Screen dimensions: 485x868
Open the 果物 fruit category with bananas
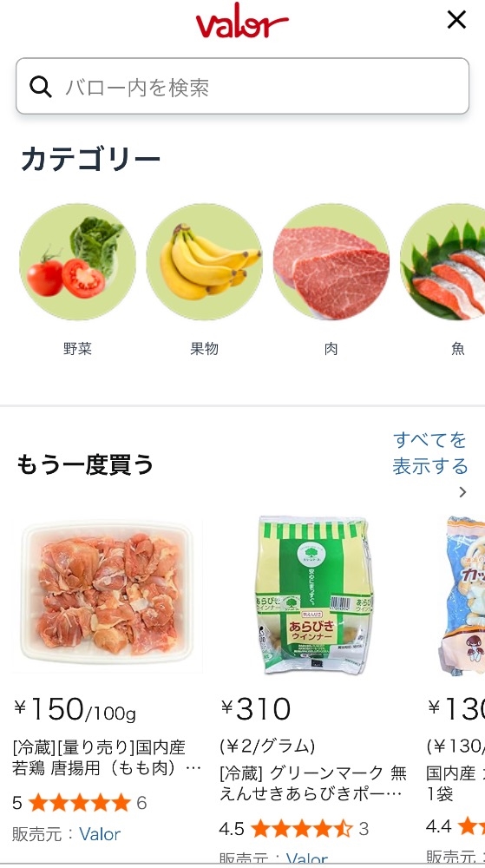204,262
